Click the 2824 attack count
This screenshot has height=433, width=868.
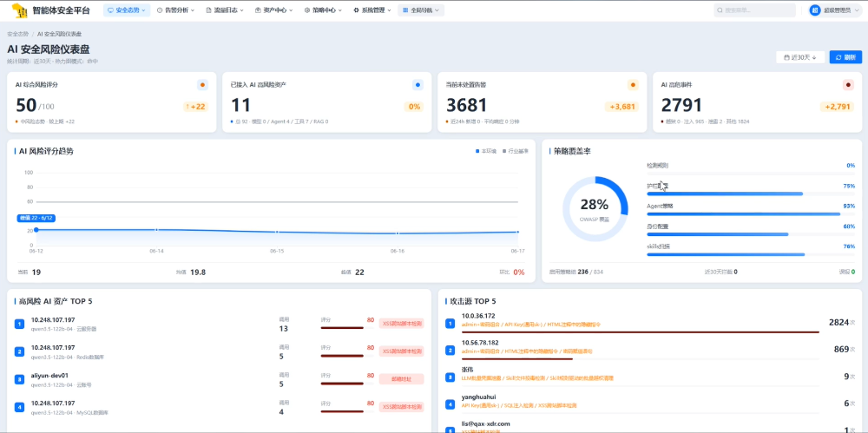coord(838,322)
